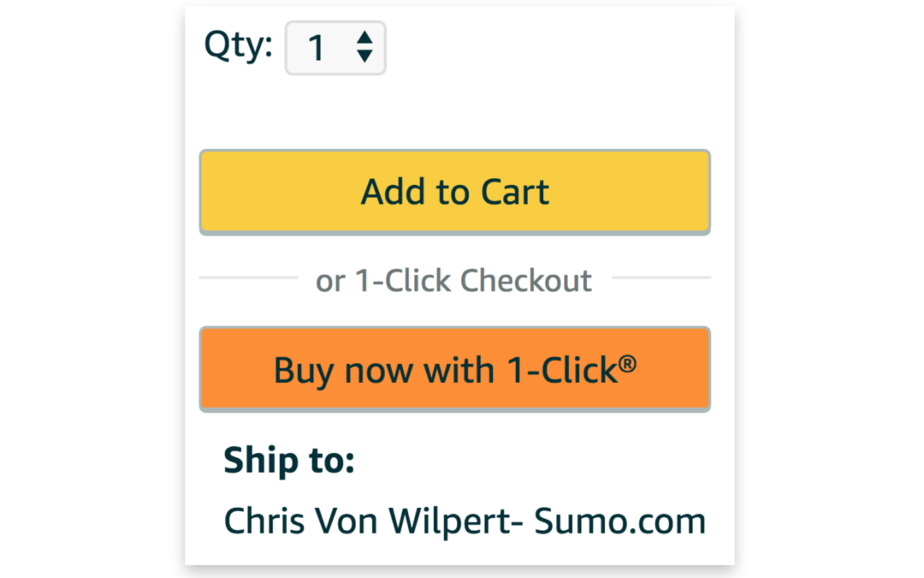Click the word 'Add' on yellow button
Viewport: 924px width, 578px height.
(x=393, y=192)
